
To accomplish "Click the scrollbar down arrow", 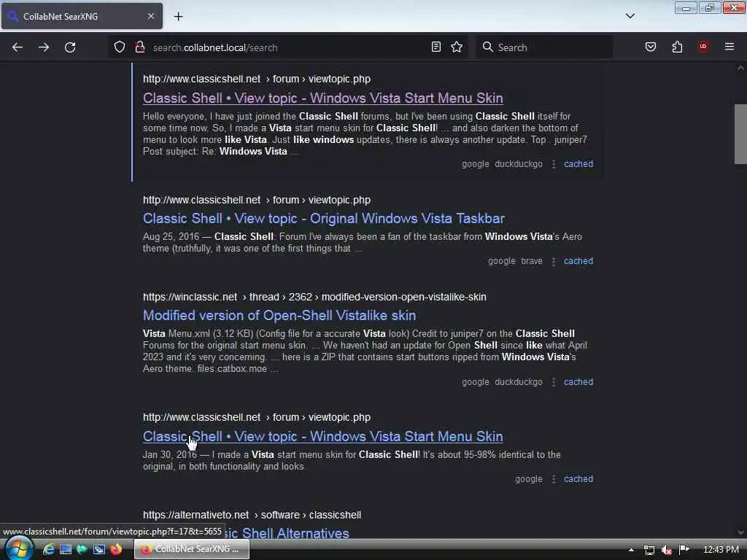I will click(740, 532).
